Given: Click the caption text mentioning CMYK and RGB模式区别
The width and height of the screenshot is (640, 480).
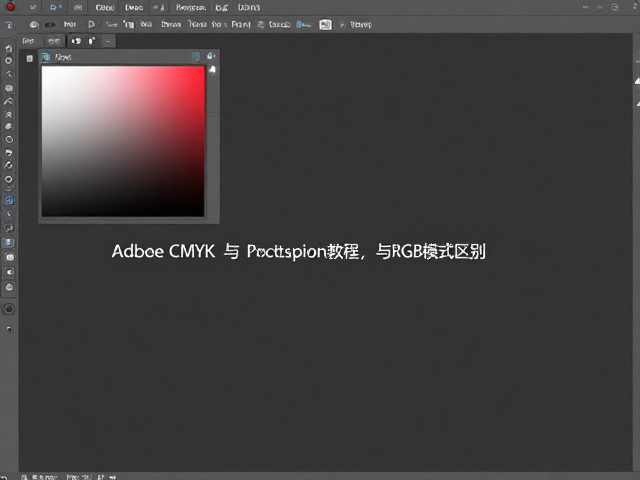Looking at the screenshot, I should pos(298,251).
